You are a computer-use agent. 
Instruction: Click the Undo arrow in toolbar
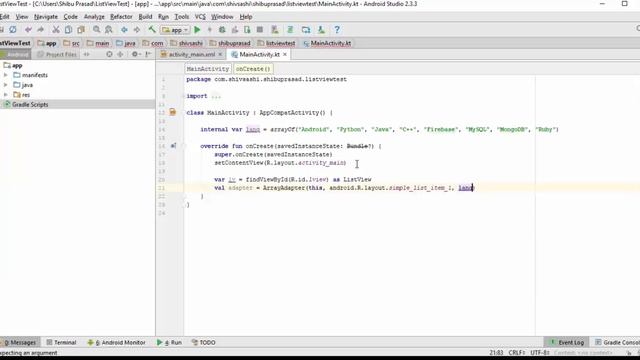click(28, 30)
